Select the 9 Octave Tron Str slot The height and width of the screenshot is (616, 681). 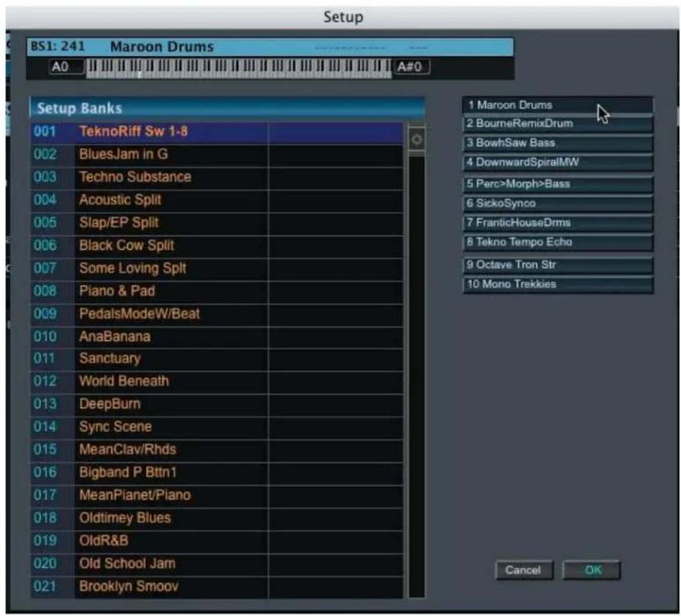tap(558, 266)
